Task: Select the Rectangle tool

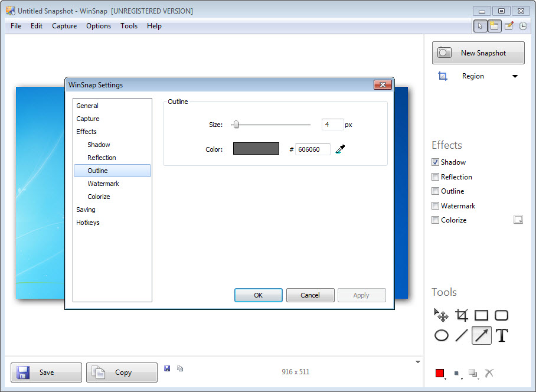Action: (x=481, y=315)
